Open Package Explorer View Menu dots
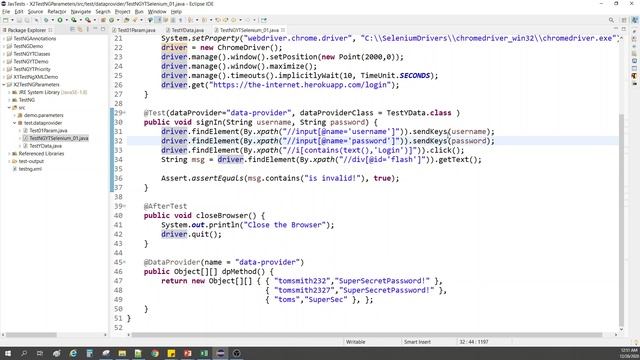Screen dimensions: 640x360 [88, 29]
